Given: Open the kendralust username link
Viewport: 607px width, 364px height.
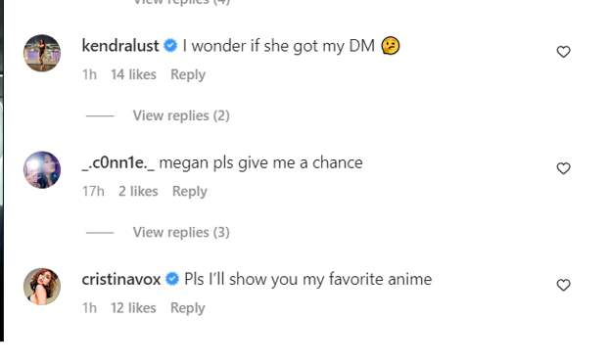Looking at the screenshot, I should 120,46.
